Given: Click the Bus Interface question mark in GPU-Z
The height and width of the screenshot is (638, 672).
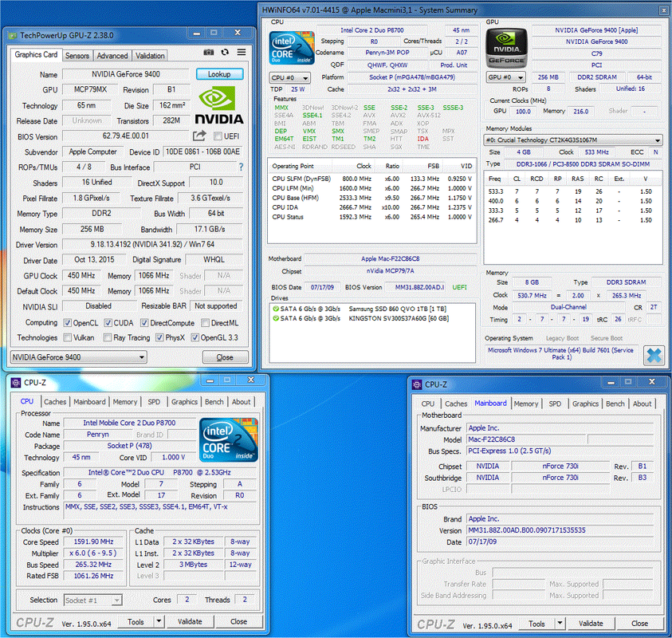Looking at the screenshot, I should (241, 167).
